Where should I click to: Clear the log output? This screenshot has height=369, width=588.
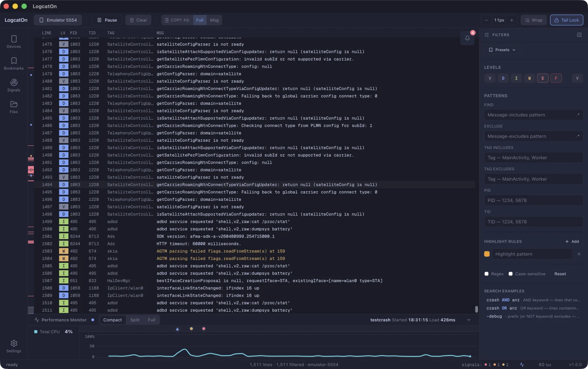point(139,20)
